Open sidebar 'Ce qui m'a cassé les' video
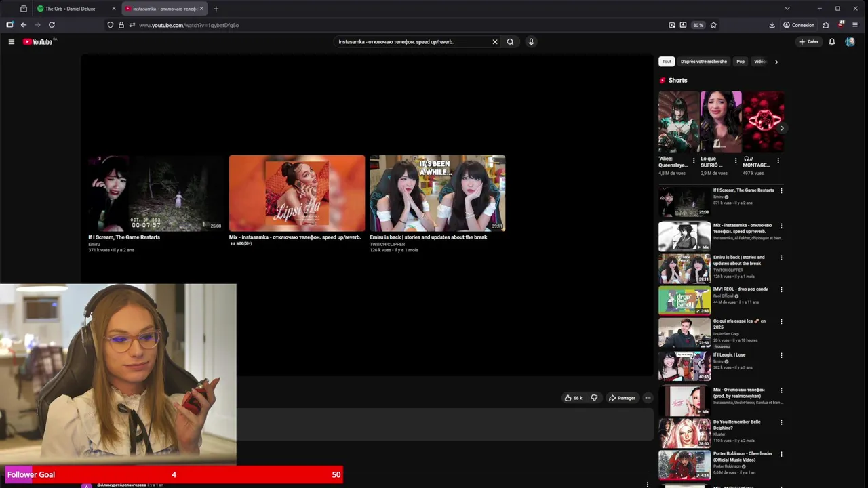Screen dimensions: 868x488 pos(684,333)
